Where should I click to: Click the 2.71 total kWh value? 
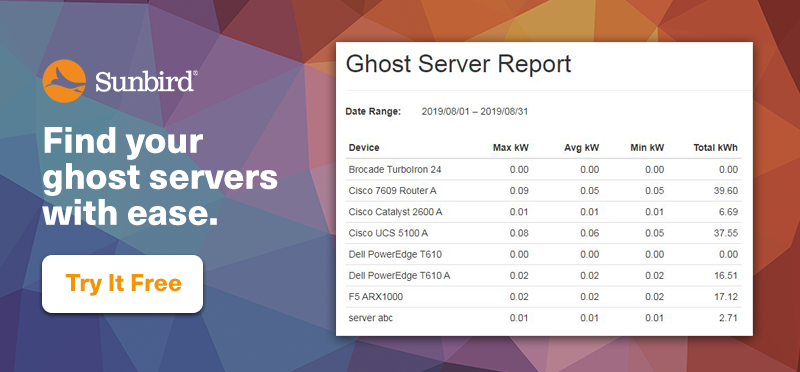(x=729, y=318)
